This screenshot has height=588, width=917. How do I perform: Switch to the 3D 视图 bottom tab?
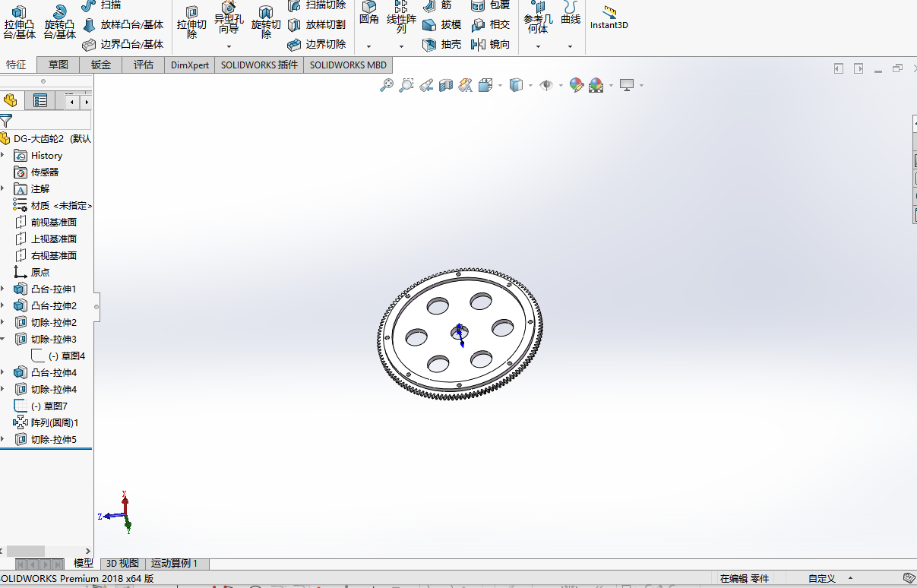tap(122, 564)
